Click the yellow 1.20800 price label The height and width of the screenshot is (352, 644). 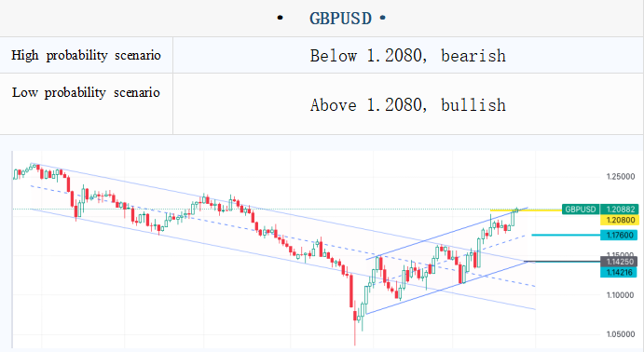(620, 220)
